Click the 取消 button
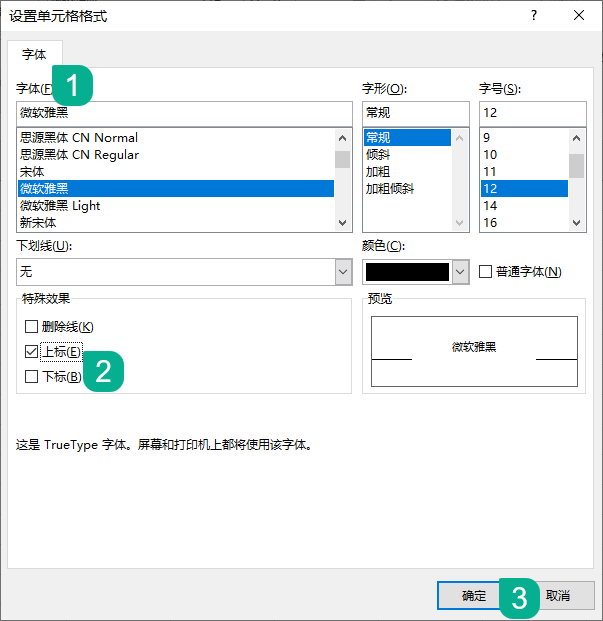This screenshot has height=621, width=603. click(558, 595)
